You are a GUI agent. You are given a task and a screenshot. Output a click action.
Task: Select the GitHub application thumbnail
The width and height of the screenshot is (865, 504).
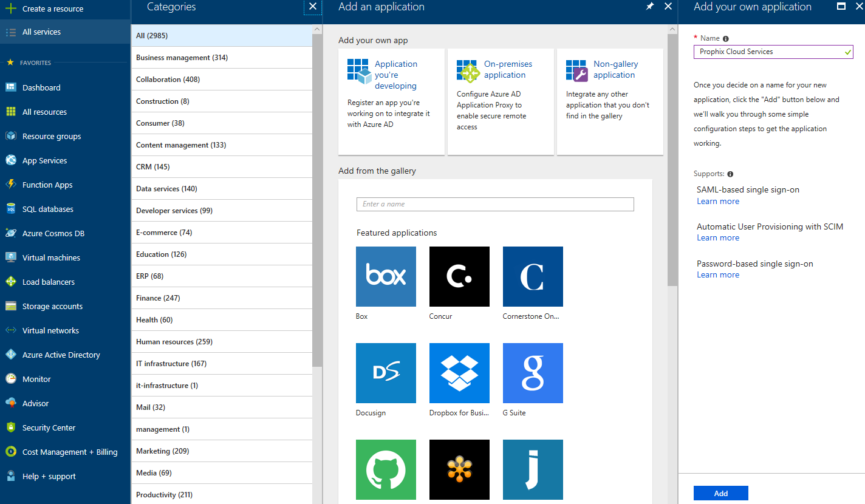[x=386, y=469]
